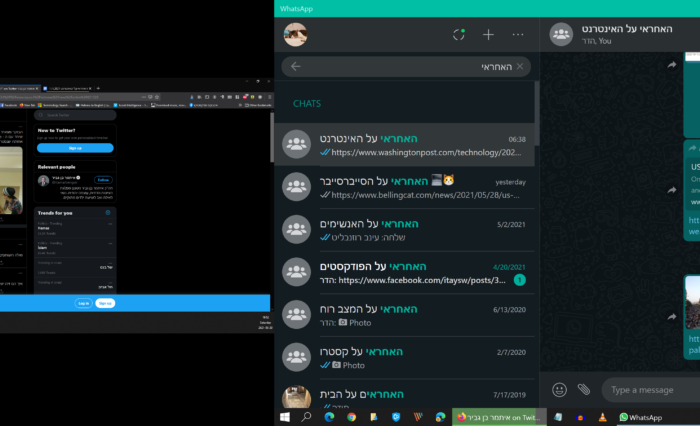Click the group avatar of האחראי על קסטרו
This screenshot has height=426, width=700.
coord(296,357)
